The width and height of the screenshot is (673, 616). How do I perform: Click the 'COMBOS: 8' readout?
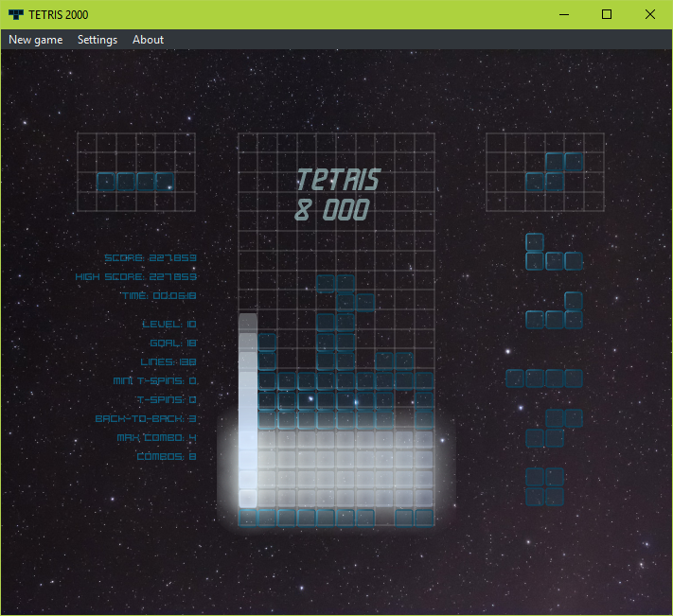tap(167, 456)
